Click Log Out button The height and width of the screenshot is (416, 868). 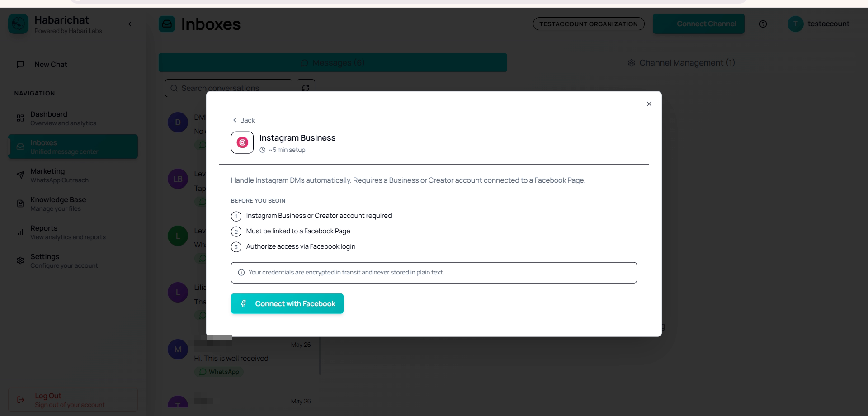coord(73,400)
